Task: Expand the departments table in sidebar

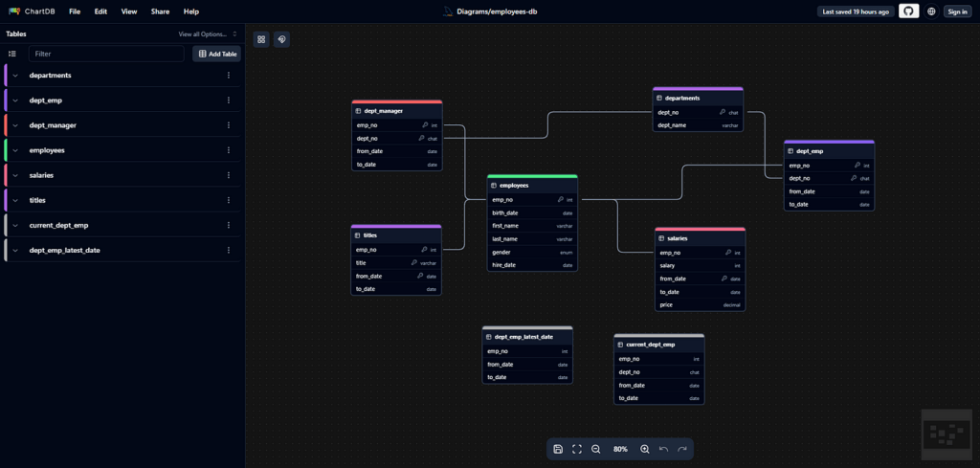Action: click(16, 76)
